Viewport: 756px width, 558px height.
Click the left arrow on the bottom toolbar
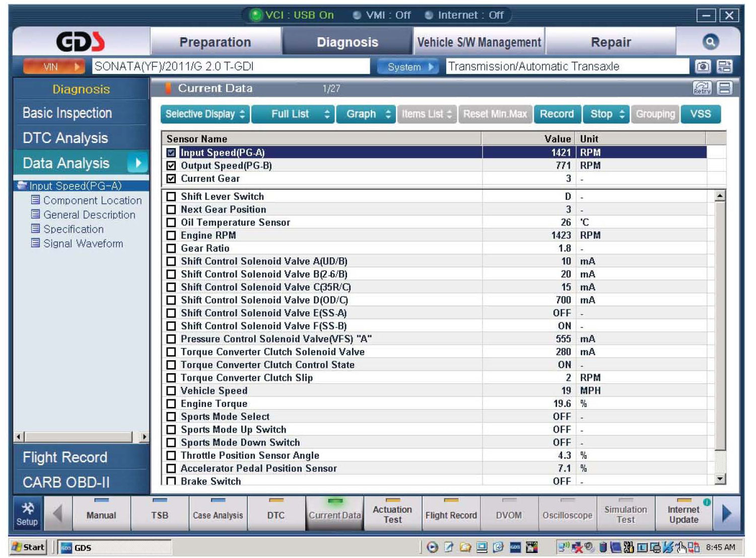[x=57, y=514]
